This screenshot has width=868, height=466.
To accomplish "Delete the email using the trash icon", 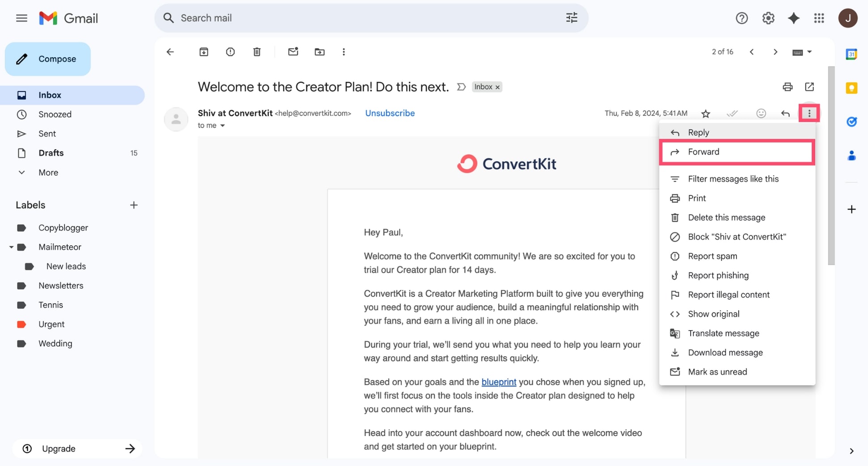I will click(257, 52).
